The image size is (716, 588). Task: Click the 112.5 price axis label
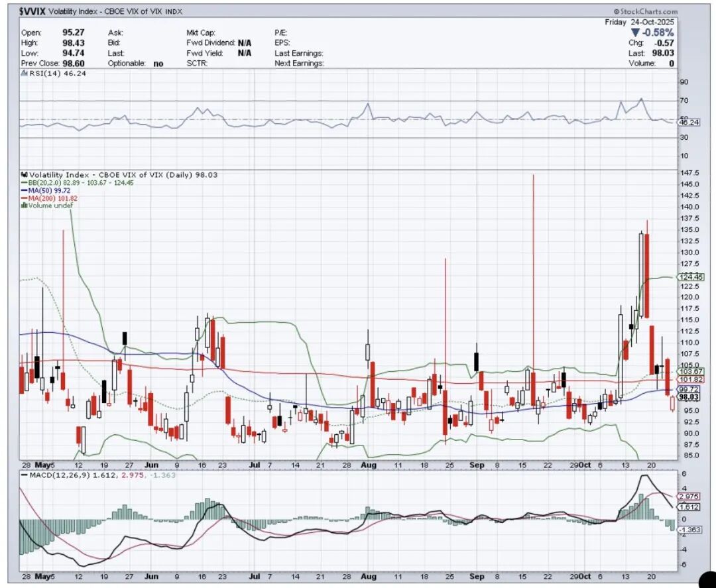(690, 331)
